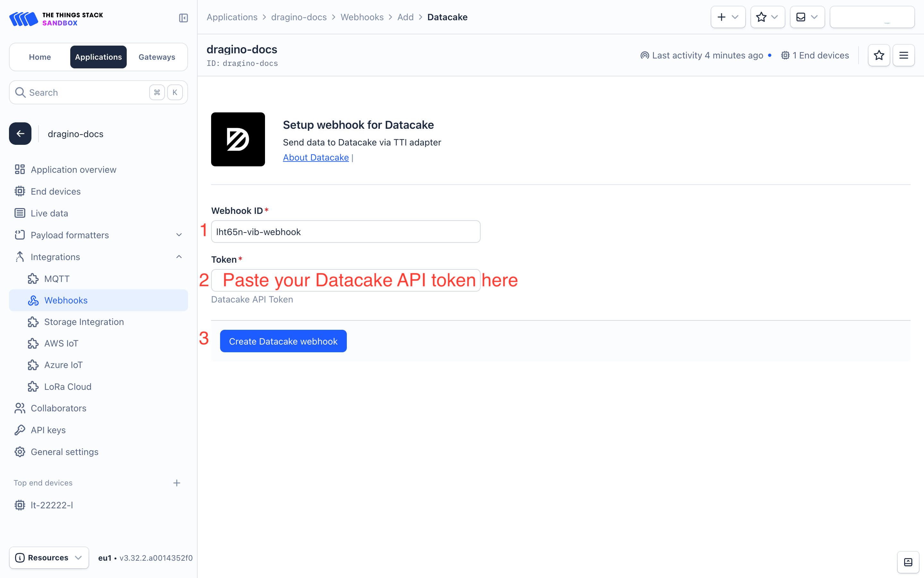Image resolution: width=924 pixels, height=578 pixels.
Task: Open the Resources dropdown
Action: (49, 557)
